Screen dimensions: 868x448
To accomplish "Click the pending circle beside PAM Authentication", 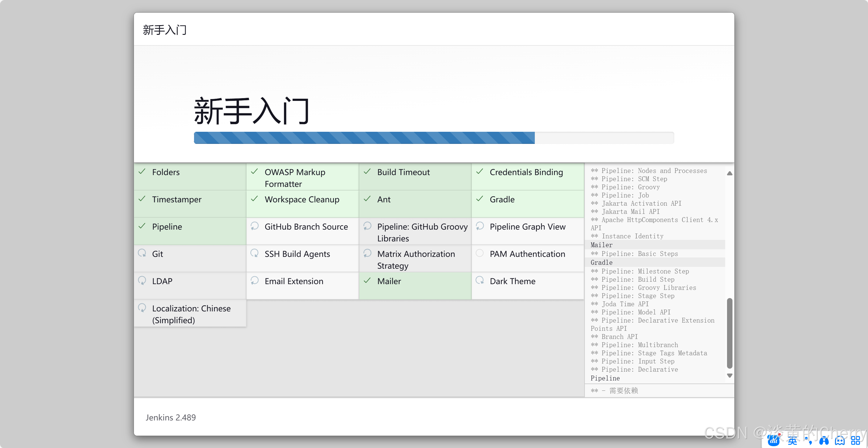I will tap(480, 253).
